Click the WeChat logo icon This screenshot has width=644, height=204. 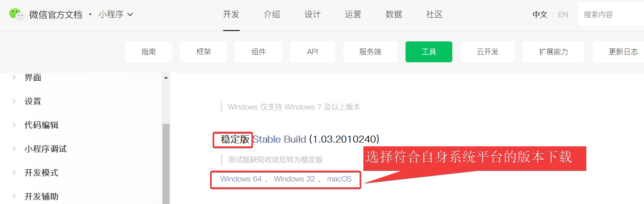(17, 14)
